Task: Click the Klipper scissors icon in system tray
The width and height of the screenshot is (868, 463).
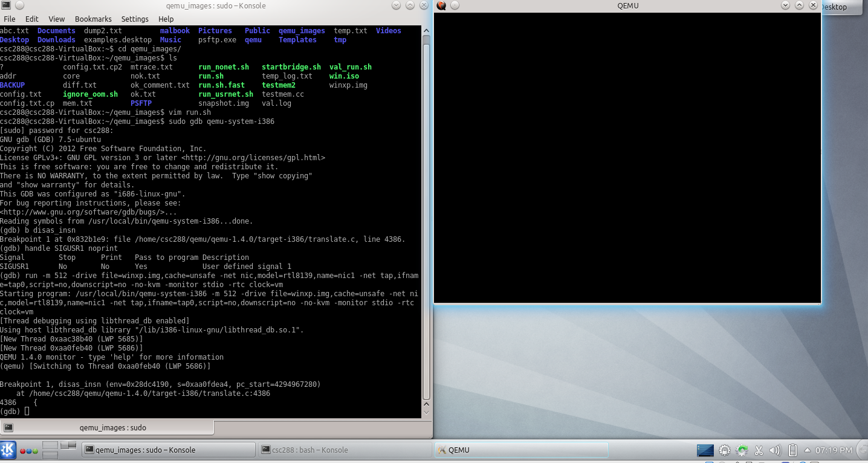Action: 759,450
